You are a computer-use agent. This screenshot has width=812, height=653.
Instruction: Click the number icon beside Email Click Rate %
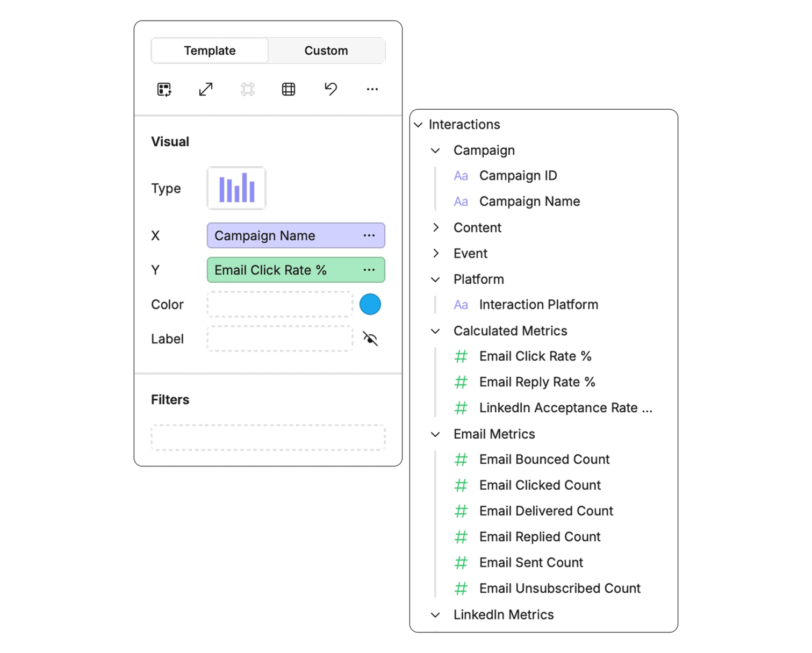point(461,356)
